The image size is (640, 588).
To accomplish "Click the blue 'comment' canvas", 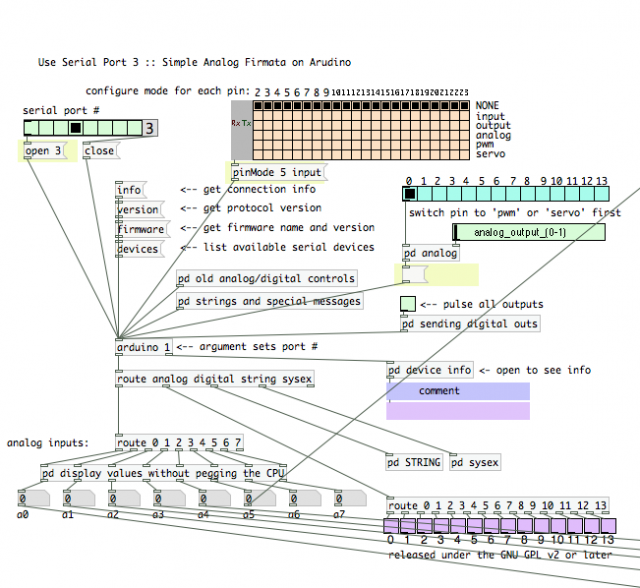I will pos(458,391).
